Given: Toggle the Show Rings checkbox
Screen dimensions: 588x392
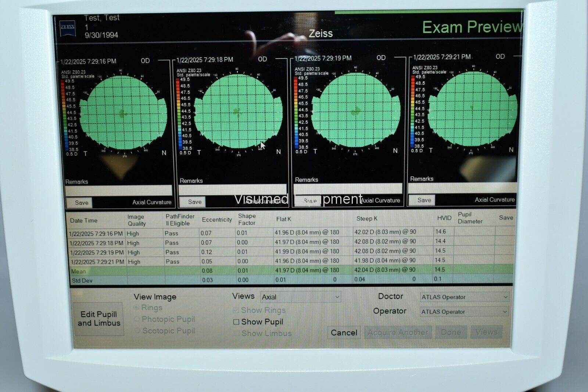Looking at the screenshot, I should [236, 311].
